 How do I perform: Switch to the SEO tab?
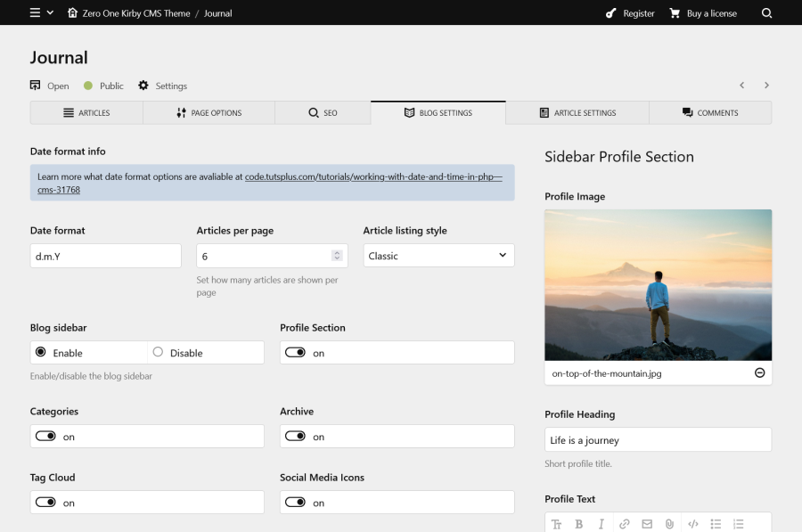click(x=323, y=113)
